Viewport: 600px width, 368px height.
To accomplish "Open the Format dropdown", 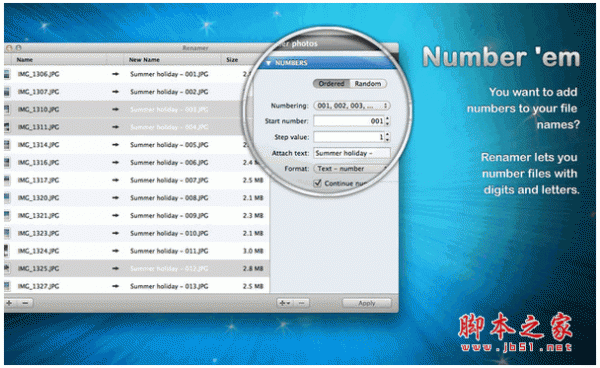I will (351, 169).
